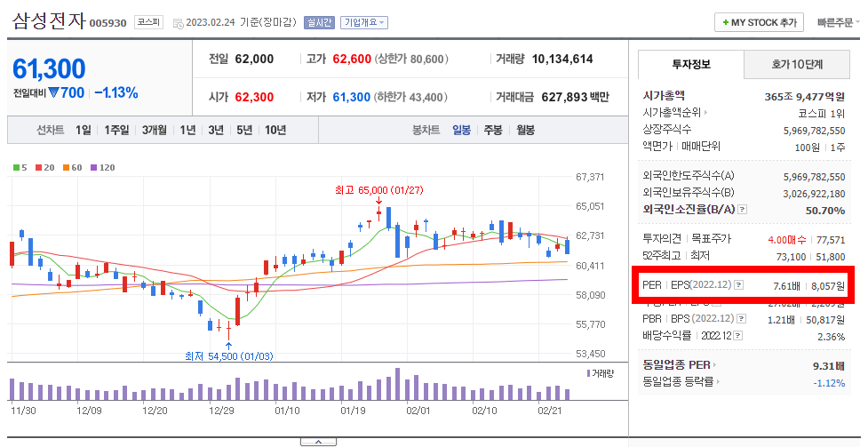Click the current price 61,300

49,69
